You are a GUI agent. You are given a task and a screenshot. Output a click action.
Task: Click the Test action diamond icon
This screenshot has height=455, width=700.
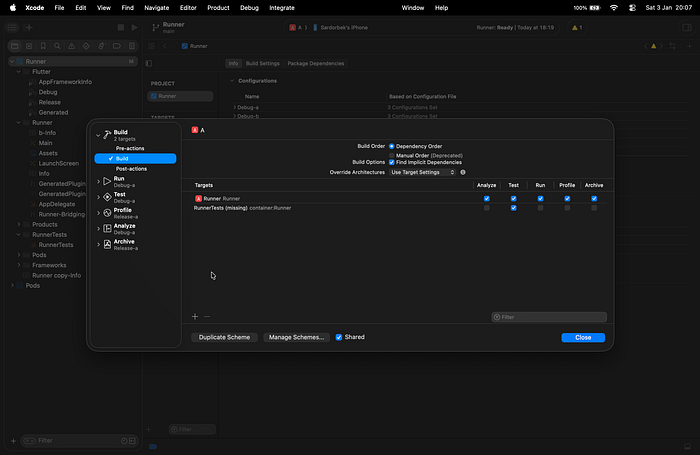click(x=107, y=197)
